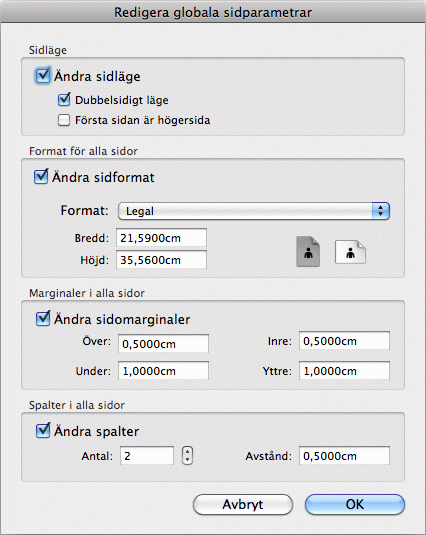
Task: Click the Yttre margin field
Action: coord(344,371)
